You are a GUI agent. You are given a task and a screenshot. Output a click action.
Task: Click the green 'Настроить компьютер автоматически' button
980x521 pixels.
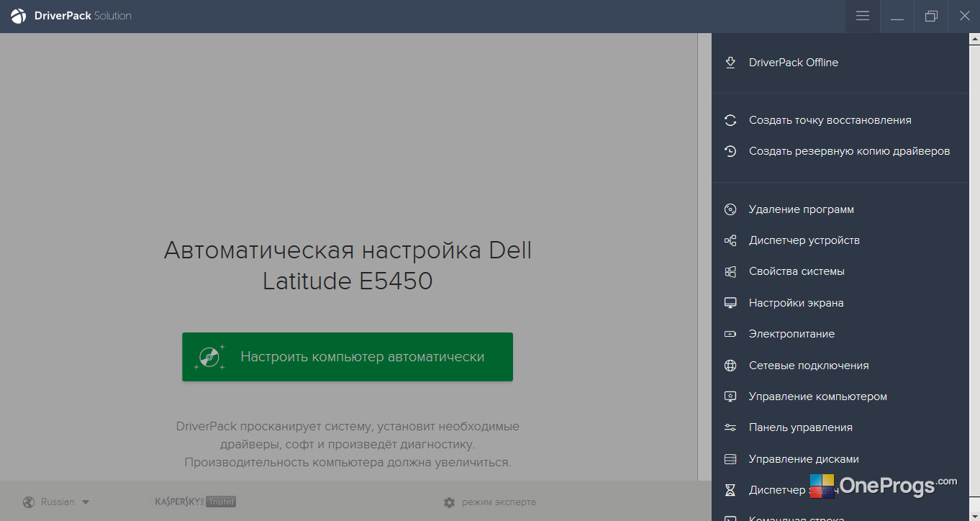[x=348, y=357]
